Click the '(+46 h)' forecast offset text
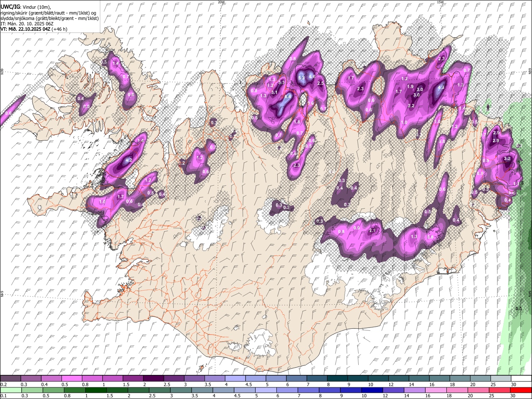 (60, 29)
